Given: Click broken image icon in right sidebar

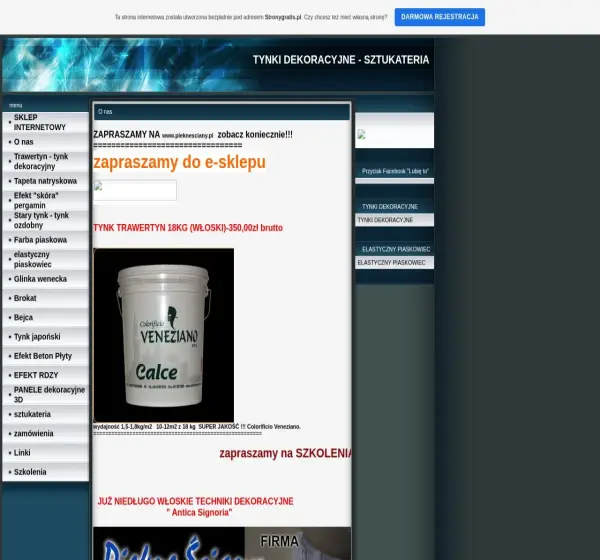Looking at the screenshot, I should point(361,134).
